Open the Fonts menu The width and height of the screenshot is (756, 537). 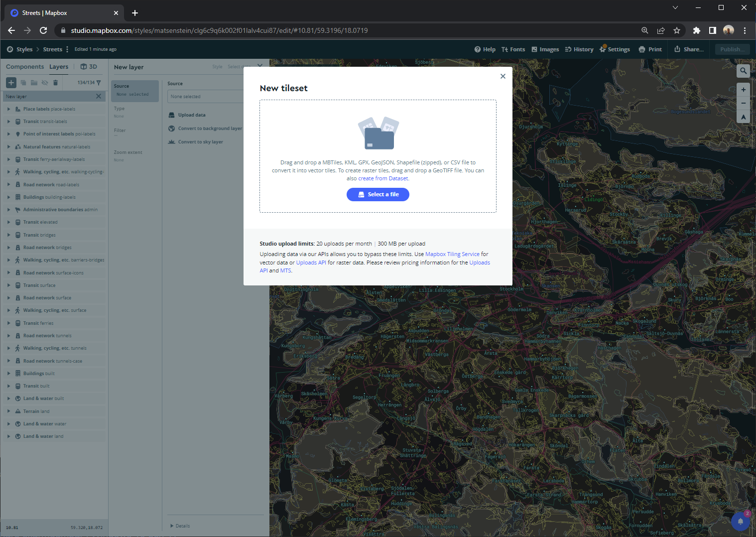(513, 49)
